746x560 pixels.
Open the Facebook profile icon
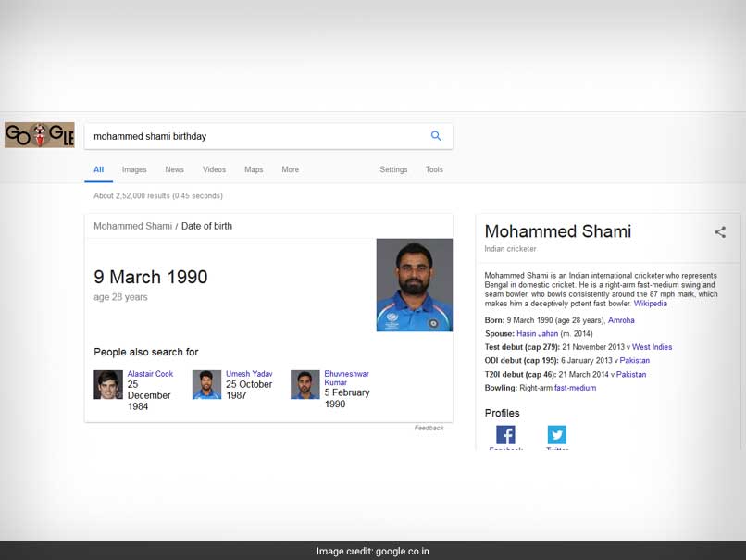505,435
